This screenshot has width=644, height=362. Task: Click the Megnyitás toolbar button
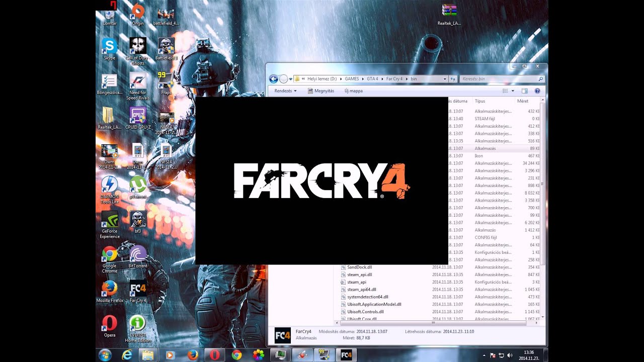coord(321,91)
